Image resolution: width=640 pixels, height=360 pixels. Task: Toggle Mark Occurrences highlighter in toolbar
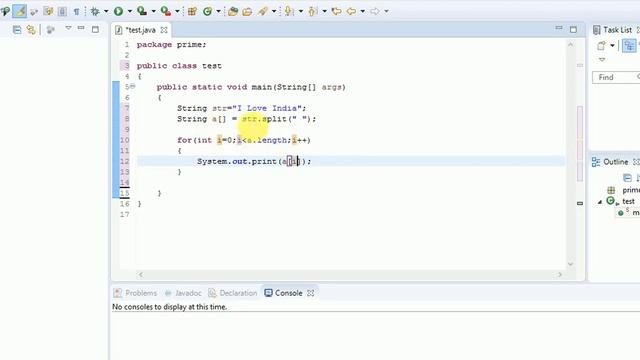(x=19, y=11)
